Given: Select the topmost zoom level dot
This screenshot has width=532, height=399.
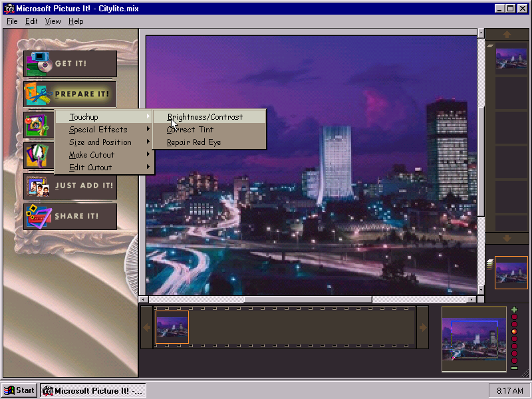Looking at the screenshot, I should point(514,316).
